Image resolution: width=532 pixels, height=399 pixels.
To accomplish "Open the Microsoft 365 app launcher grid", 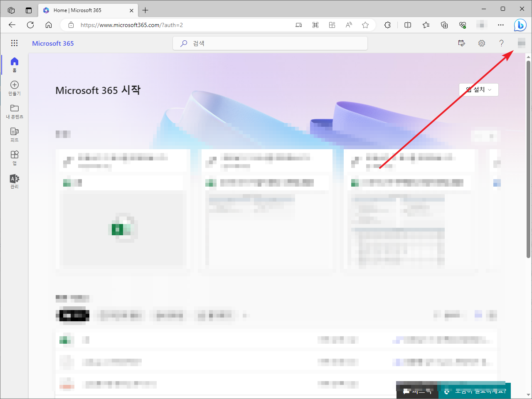I will (15, 43).
